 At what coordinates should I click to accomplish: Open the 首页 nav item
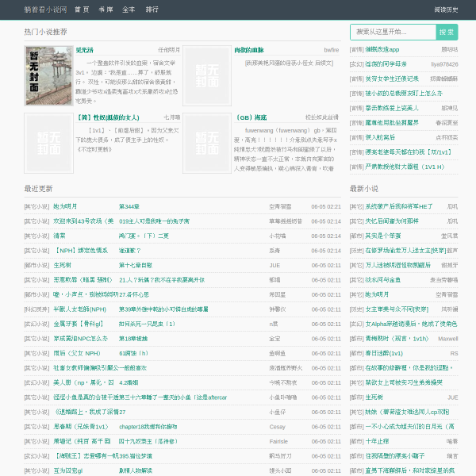click(82, 10)
